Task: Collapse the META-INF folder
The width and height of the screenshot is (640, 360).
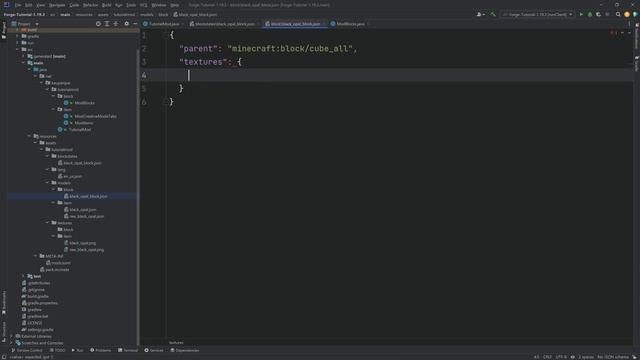Action: point(36,256)
